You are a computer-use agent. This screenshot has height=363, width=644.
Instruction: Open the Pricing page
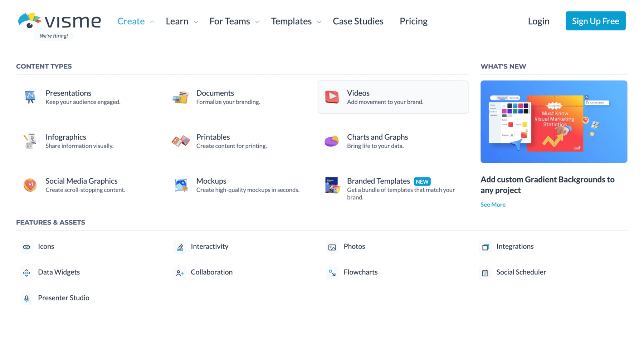414,21
